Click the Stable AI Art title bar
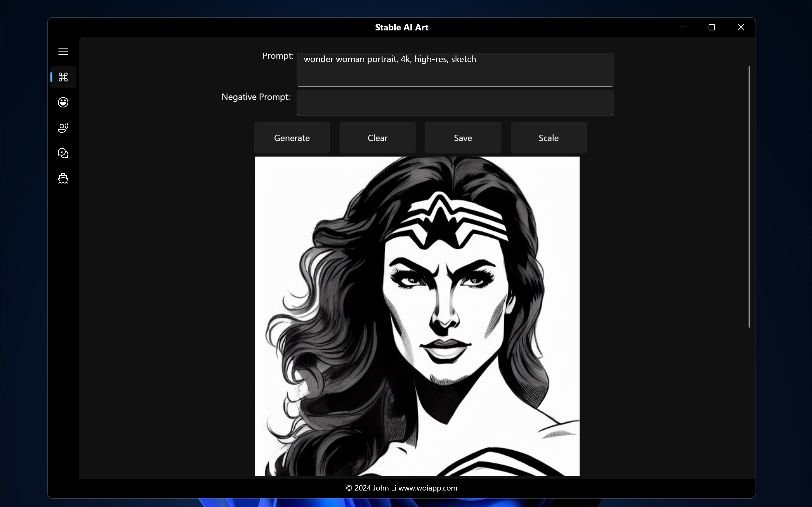Image resolution: width=812 pixels, height=507 pixels. (x=401, y=28)
